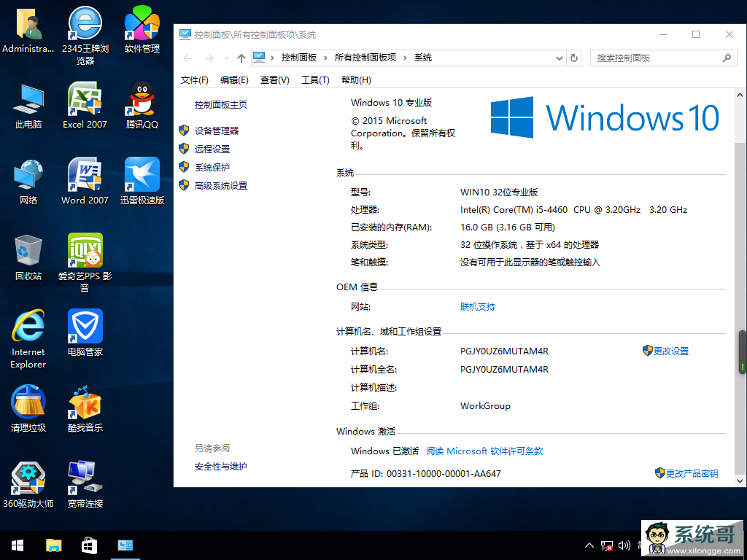
Task: Click the 搜索控制面板 search field
Action: click(x=664, y=58)
